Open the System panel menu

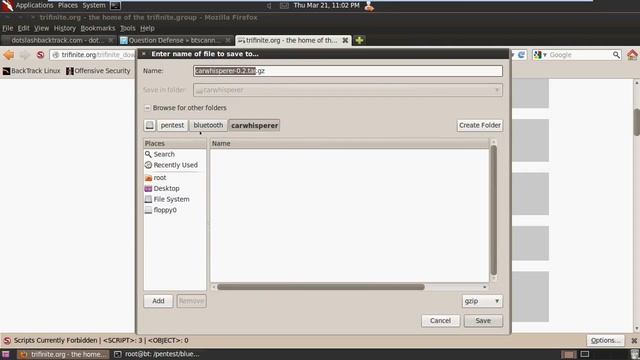[94, 5]
